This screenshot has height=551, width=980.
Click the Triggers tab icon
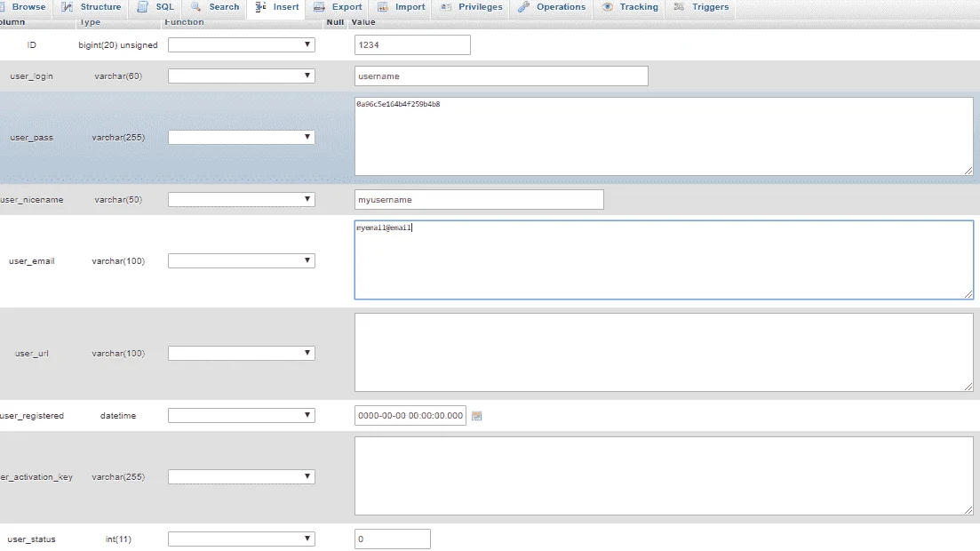[x=679, y=7]
